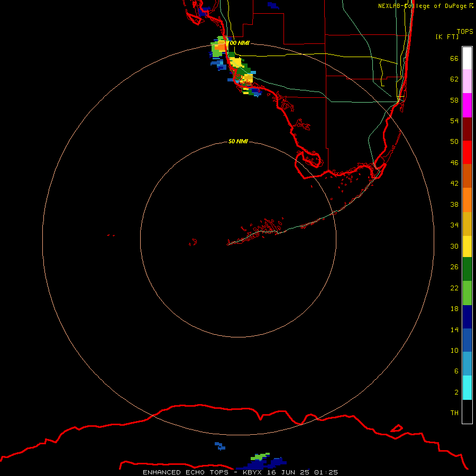Click the small blue echo north of Cuba
The width and height of the screenshot is (476, 476).
pos(220,446)
